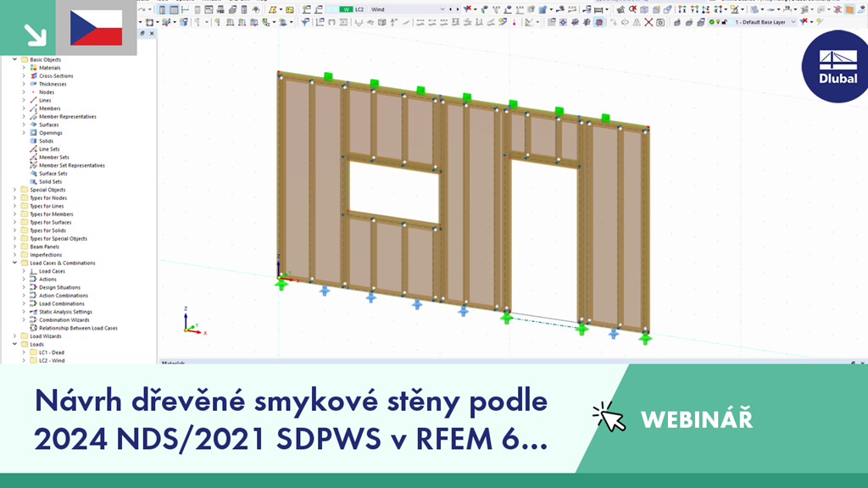Open the 1 - Default Base Layer dropdown

793,22
